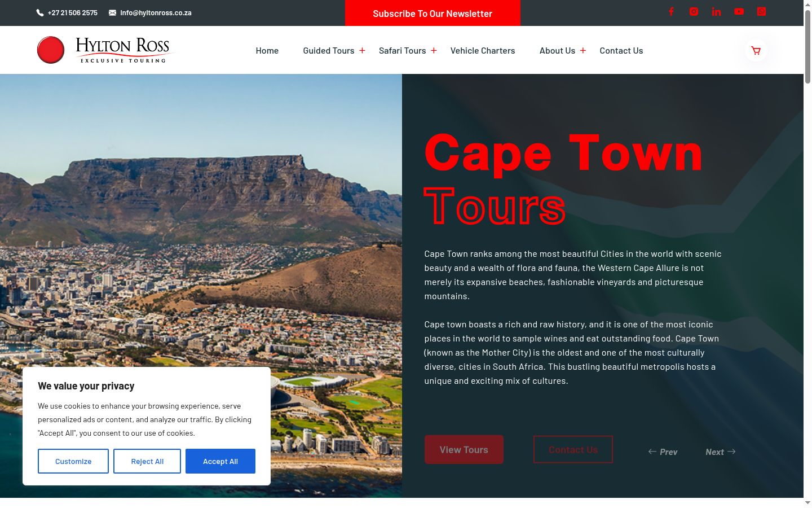This screenshot has width=812, height=508.
Task: Click the red View Tours button
Action: coord(464,449)
